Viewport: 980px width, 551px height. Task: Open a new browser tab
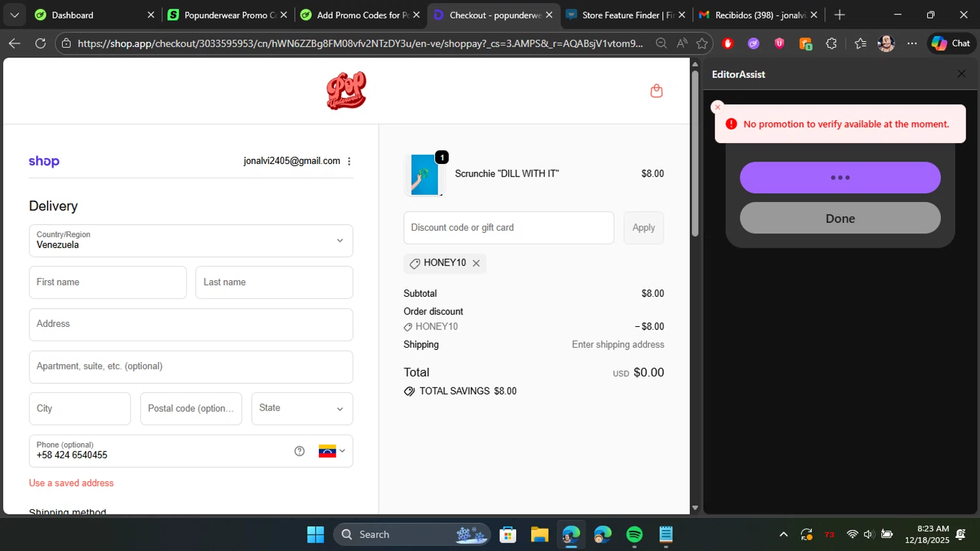[x=840, y=15]
